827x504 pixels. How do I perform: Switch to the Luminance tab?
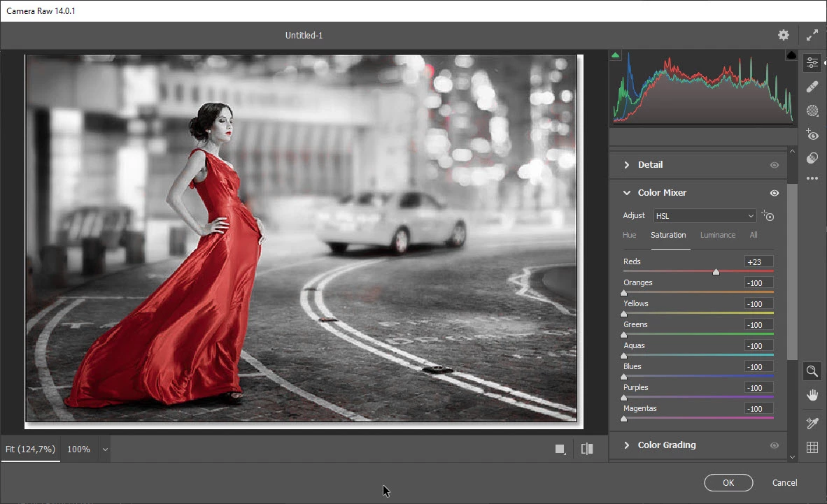[718, 235]
